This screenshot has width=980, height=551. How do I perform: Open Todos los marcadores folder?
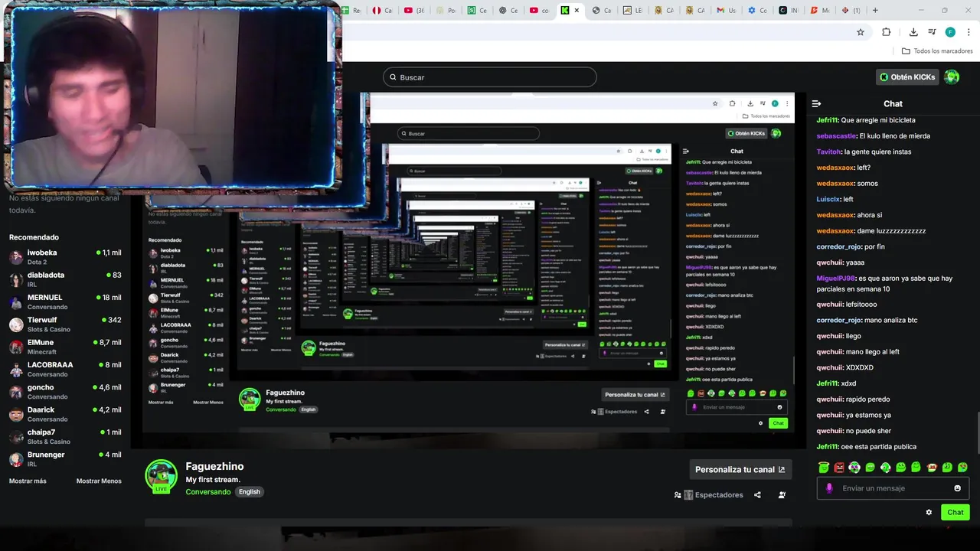[937, 51]
